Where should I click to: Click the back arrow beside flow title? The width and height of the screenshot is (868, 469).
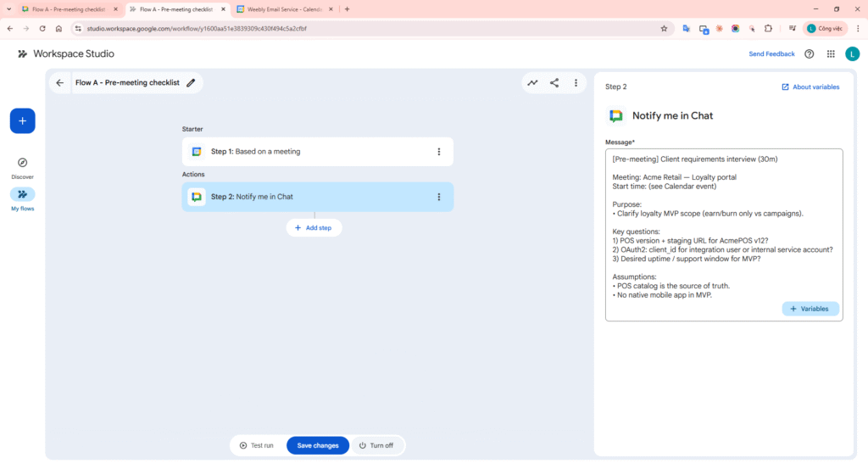pos(59,83)
